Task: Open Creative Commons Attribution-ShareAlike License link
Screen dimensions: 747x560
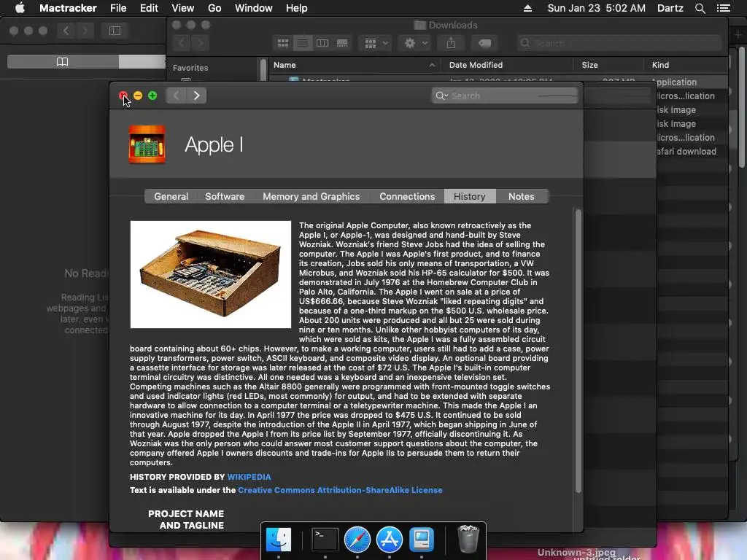Action: point(340,490)
